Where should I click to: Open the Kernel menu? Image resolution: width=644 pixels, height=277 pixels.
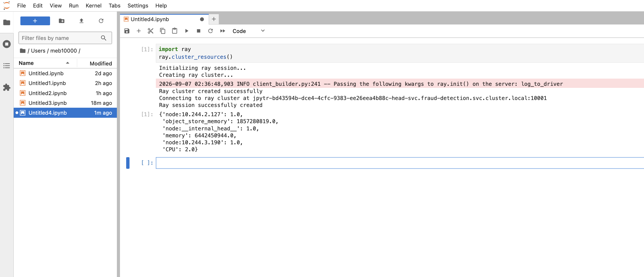(x=93, y=6)
